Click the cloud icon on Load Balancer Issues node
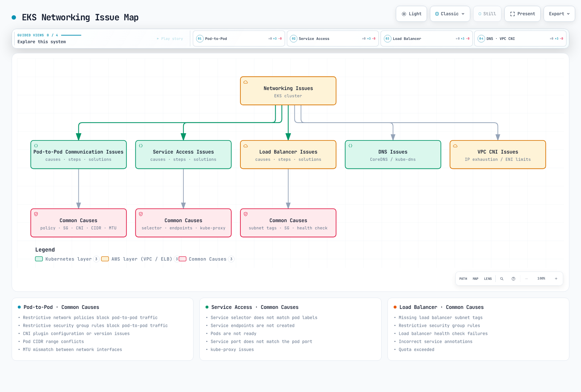Screen dimensions: 581x392 245,146
